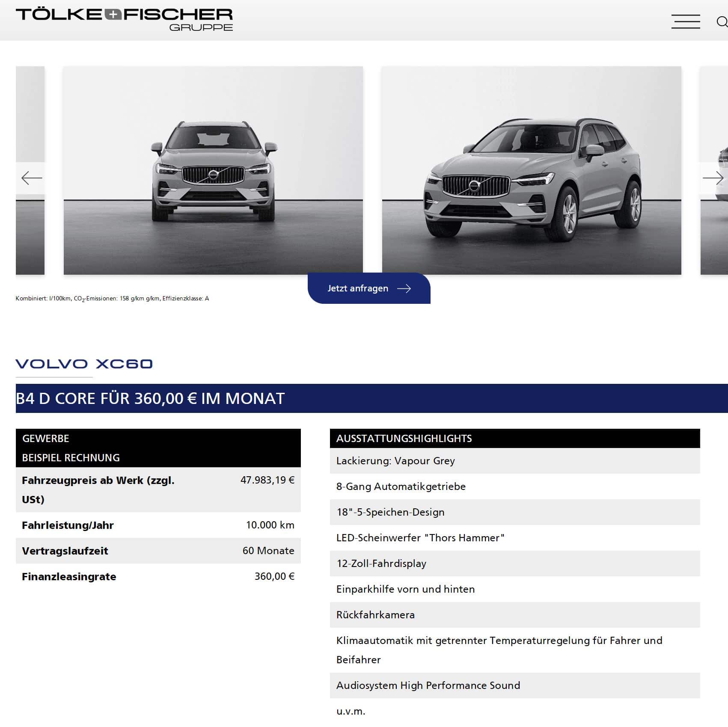
Task: Click the Jetzt anfragen button
Action: 369,288
